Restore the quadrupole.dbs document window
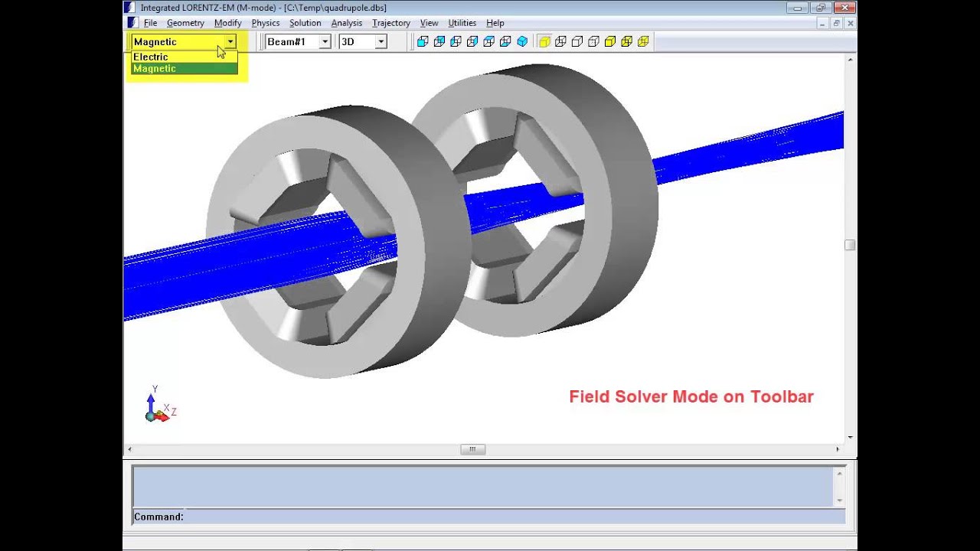Viewport: 980px width, 551px height. pyautogui.click(x=837, y=24)
